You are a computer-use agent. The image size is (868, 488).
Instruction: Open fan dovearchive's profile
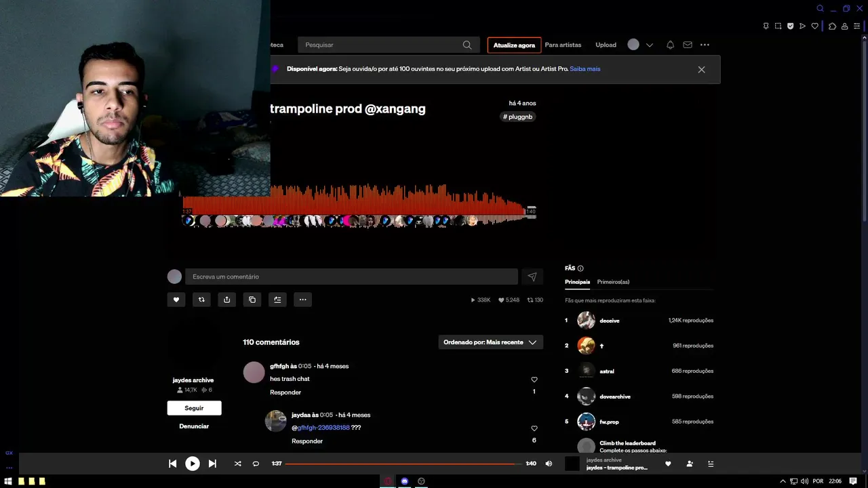(615, 396)
